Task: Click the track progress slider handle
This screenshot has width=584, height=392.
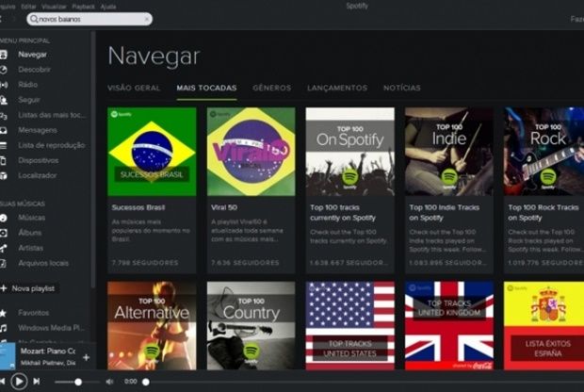Action: [146, 382]
